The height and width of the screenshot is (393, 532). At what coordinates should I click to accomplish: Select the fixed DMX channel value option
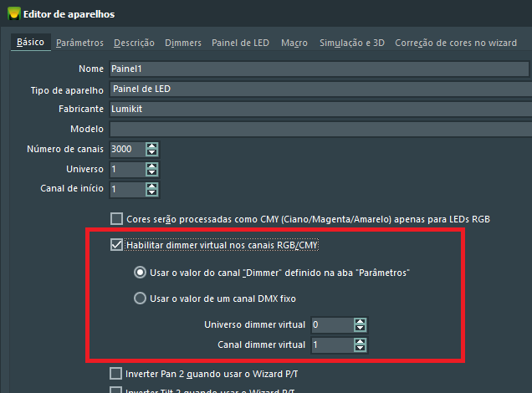click(x=140, y=299)
